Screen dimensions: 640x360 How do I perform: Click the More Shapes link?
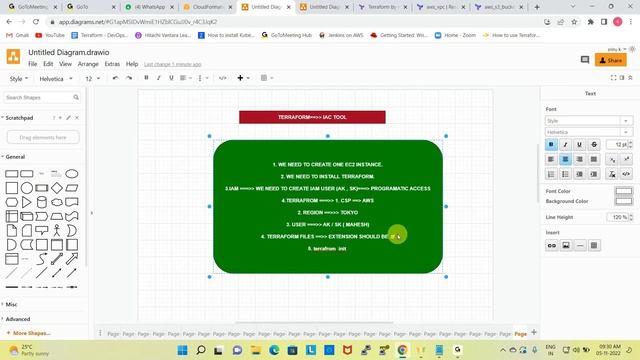click(29, 333)
